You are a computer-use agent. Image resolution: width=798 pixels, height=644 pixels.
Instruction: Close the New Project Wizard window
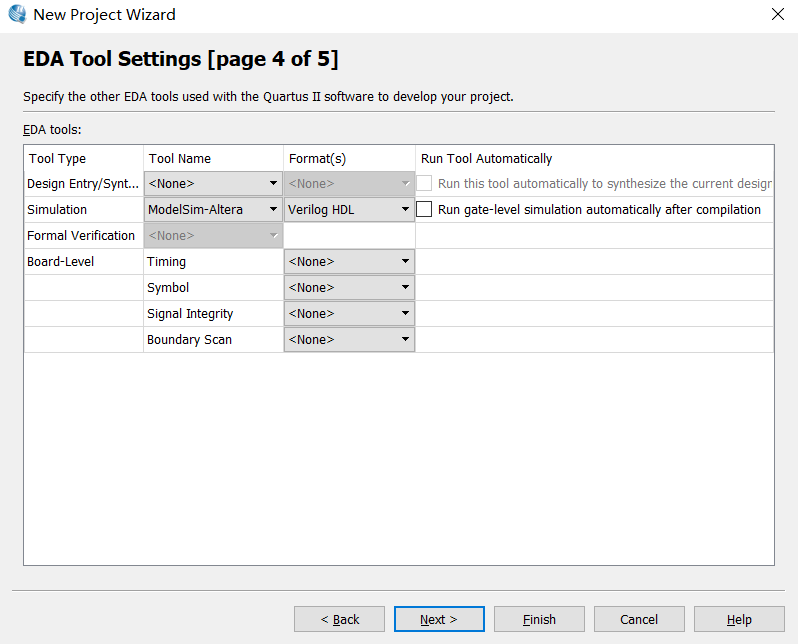click(x=777, y=15)
